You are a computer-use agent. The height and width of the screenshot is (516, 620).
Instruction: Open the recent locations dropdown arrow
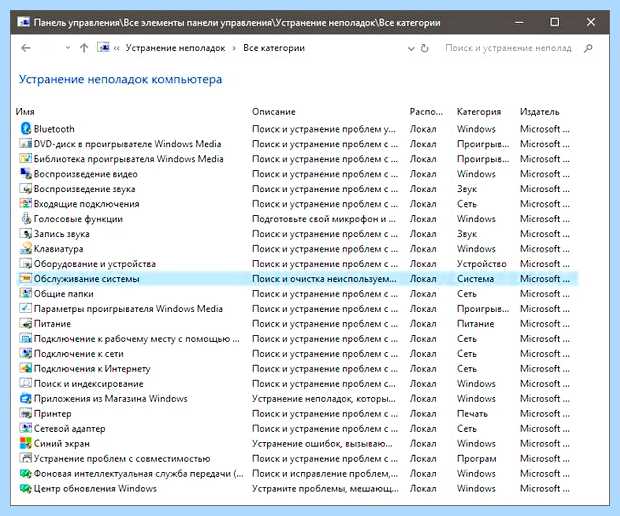click(x=68, y=48)
